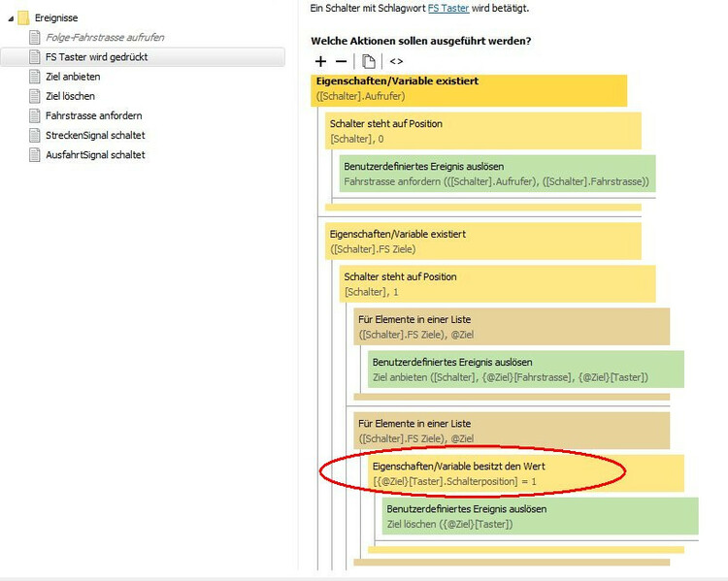The image size is (728, 581).
Task: Click the Ereignisse folder icon
Action: [23, 18]
